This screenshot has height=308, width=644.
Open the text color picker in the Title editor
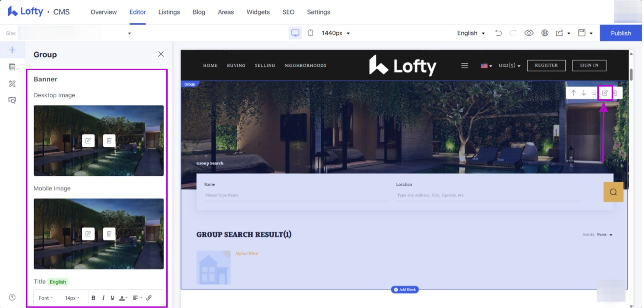[x=123, y=298]
